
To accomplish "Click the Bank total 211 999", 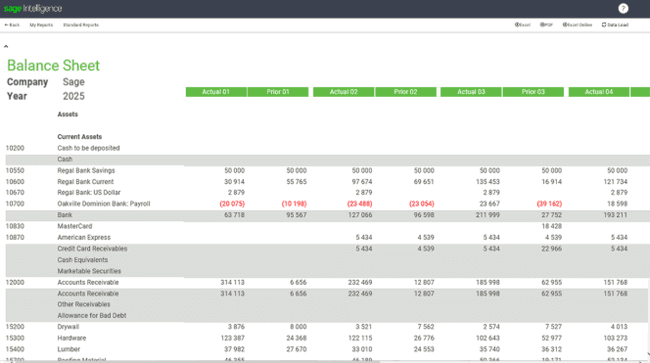I will (x=488, y=215).
